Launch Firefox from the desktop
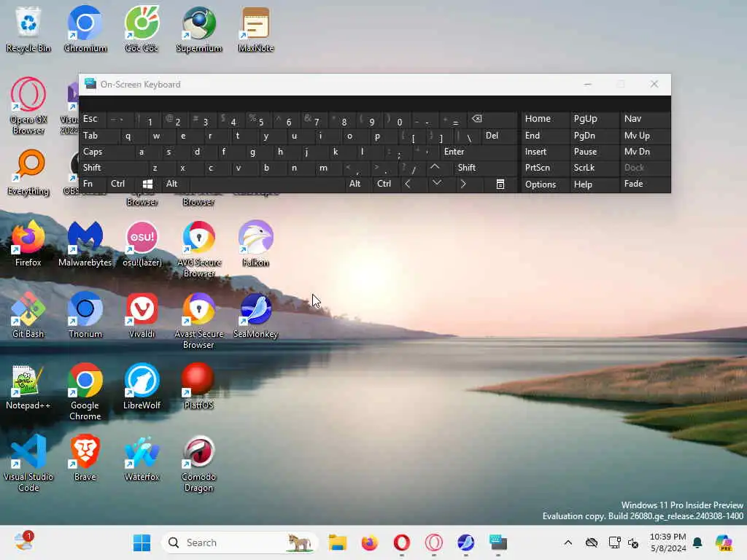747x560 pixels. [28, 244]
